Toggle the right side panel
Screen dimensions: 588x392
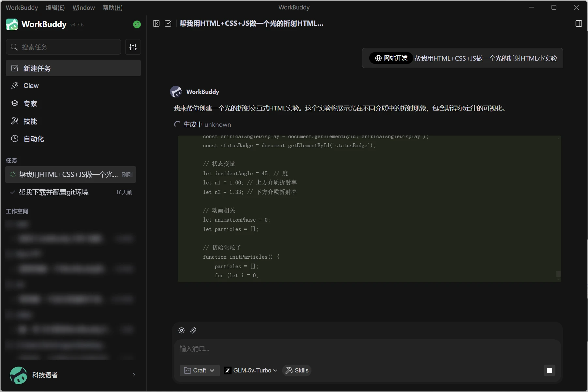click(x=579, y=23)
